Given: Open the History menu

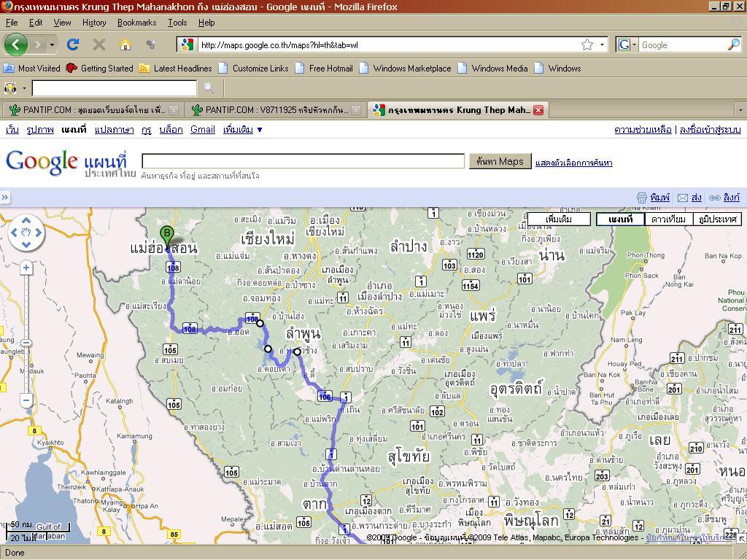Looking at the screenshot, I should tap(94, 23).
